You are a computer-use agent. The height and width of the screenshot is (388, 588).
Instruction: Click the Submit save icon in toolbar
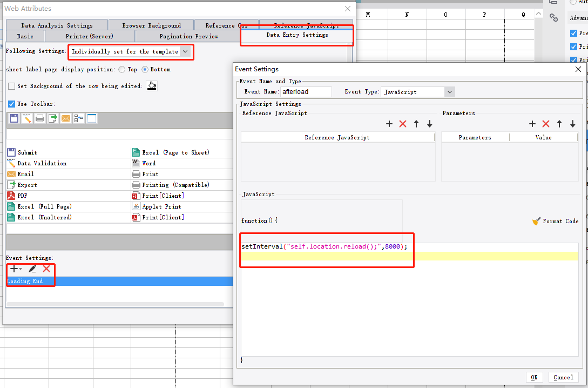pyautogui.click(x=14, y=118)
